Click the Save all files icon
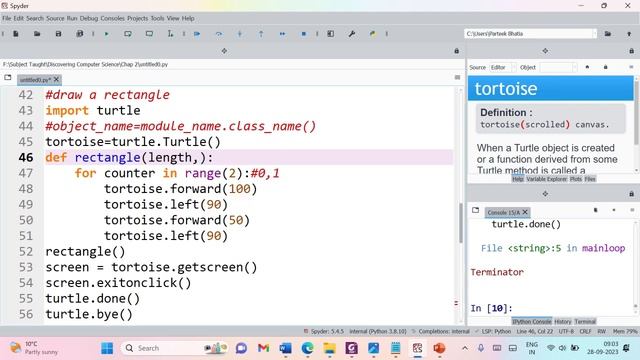 [80, 34]
